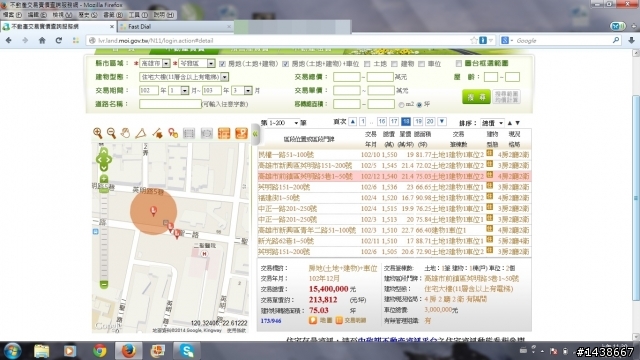
Task: Select the map zoom-out magnifier tool
Action: 111,133
